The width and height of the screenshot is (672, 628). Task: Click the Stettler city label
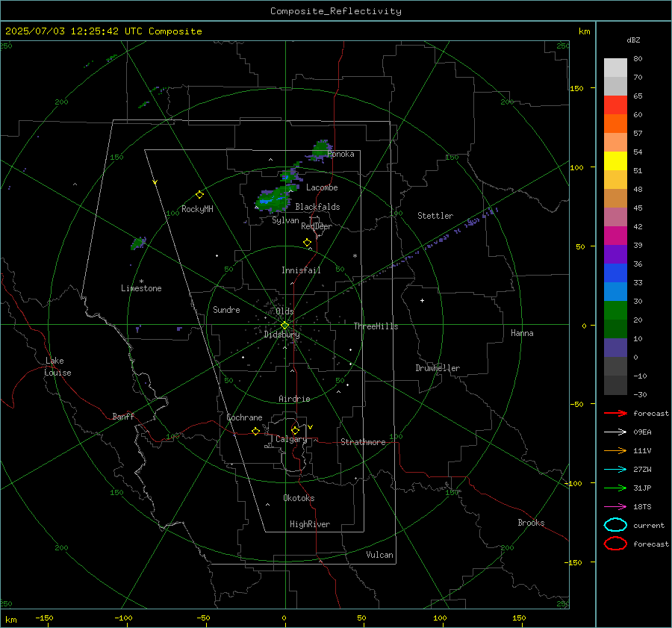click(435, 216)
